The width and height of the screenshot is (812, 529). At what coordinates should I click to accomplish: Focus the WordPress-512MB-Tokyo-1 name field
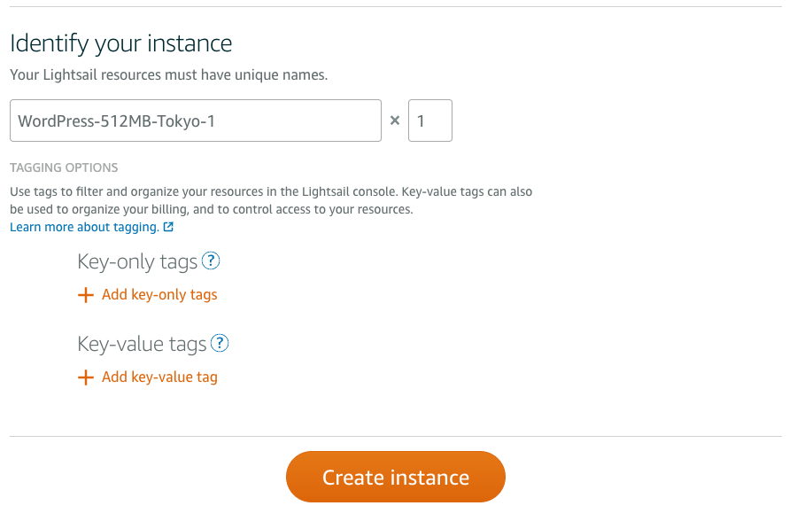pos(195,121)
